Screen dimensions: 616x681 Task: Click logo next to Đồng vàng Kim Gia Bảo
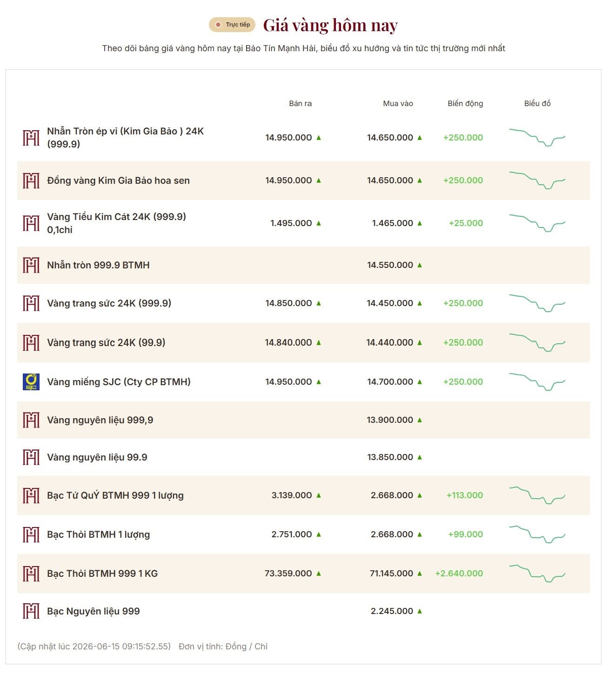31,180
